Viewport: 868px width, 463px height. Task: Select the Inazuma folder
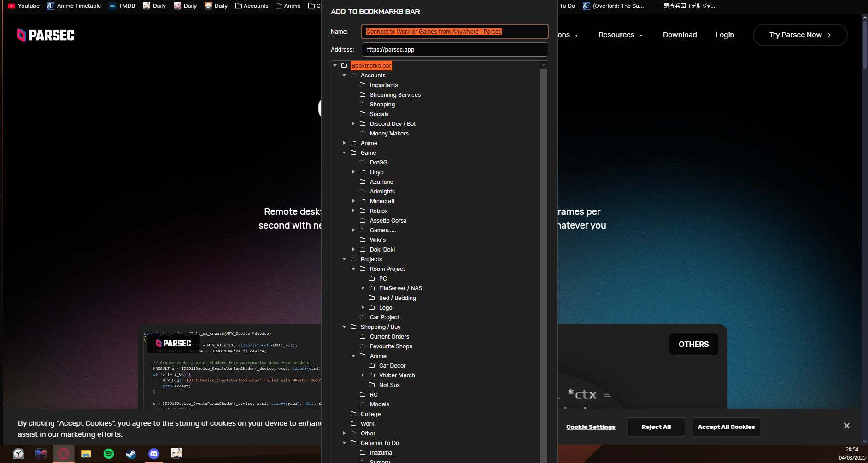(381, 453)
